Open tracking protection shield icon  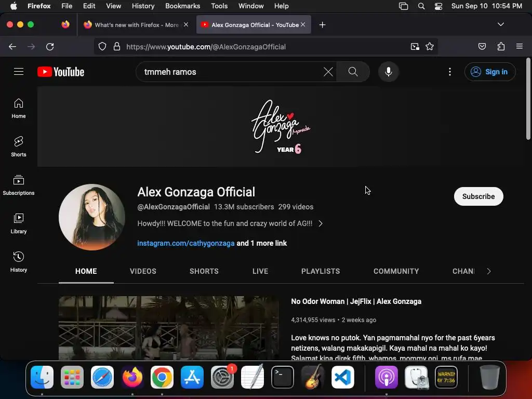click(x=102, y=46)
